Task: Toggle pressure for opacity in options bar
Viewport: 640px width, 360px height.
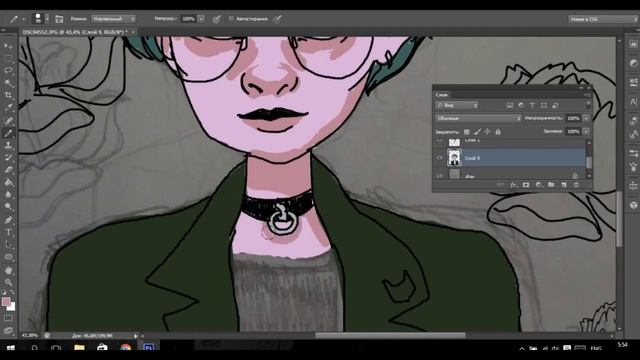Action: pos(217,19)
